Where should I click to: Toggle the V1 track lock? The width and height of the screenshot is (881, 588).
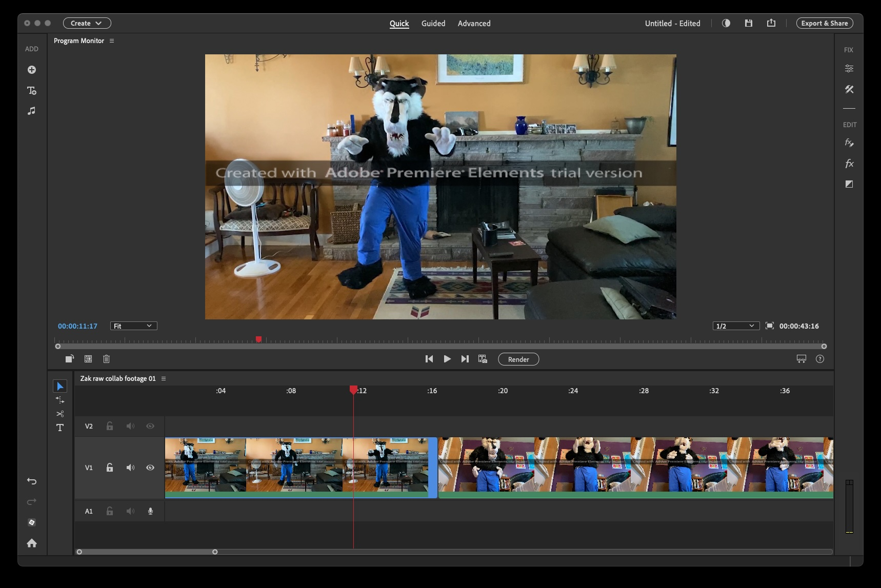(110, 468)
